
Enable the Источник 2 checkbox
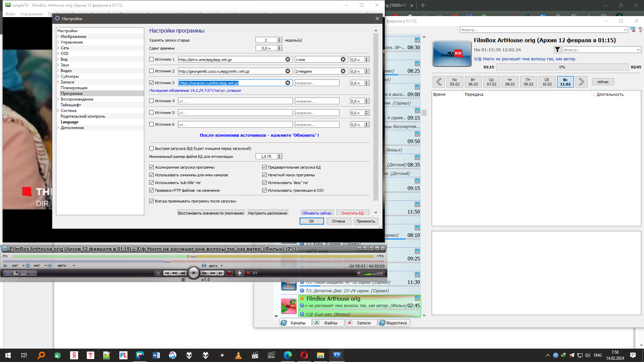click(x=151, y=71)
